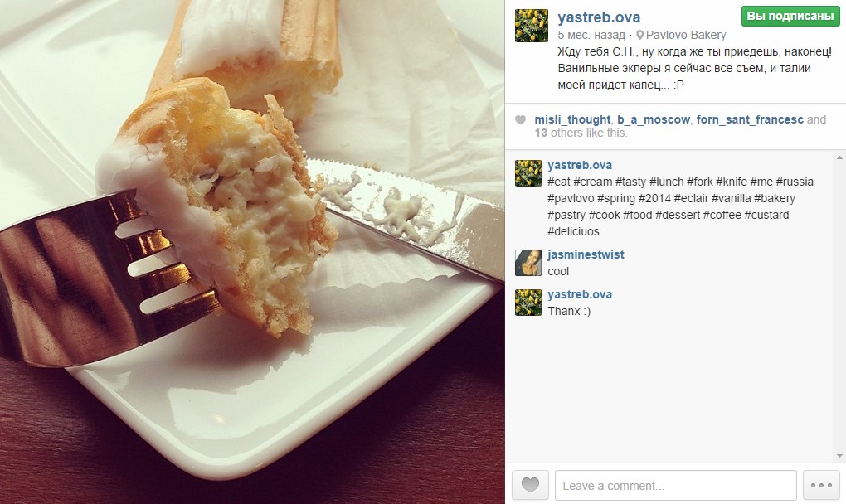
Task: Open forn_sant_francesc profile link
Action: point(750,119)
